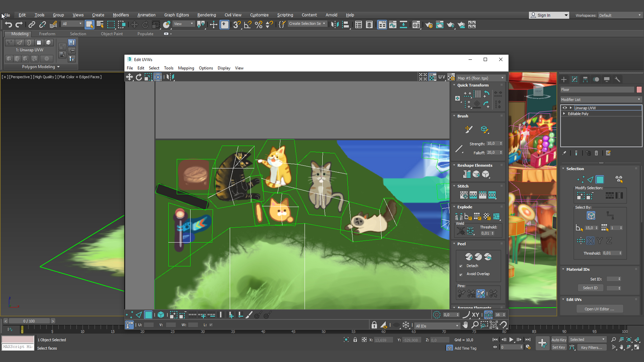The width and height of the screenshot is (644, 362).
Task: Open the Map #5 (floor.tga) dropdown
Action: click(481, 78)
